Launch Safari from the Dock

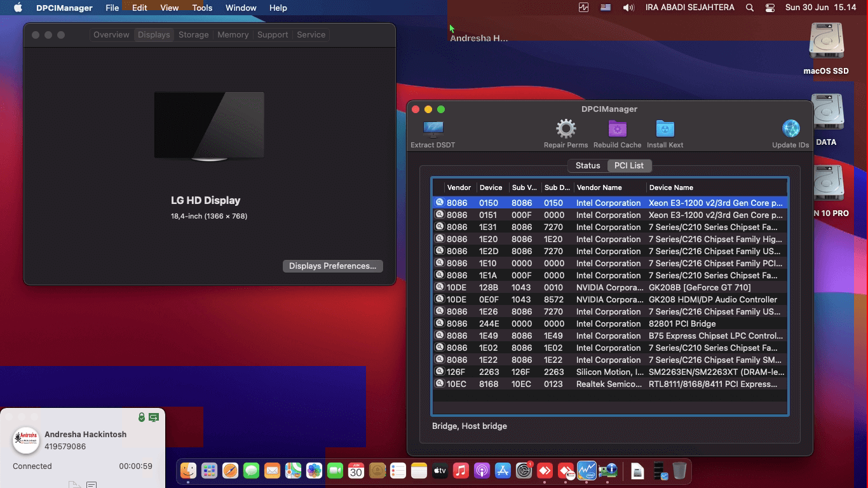pos(230,471)
